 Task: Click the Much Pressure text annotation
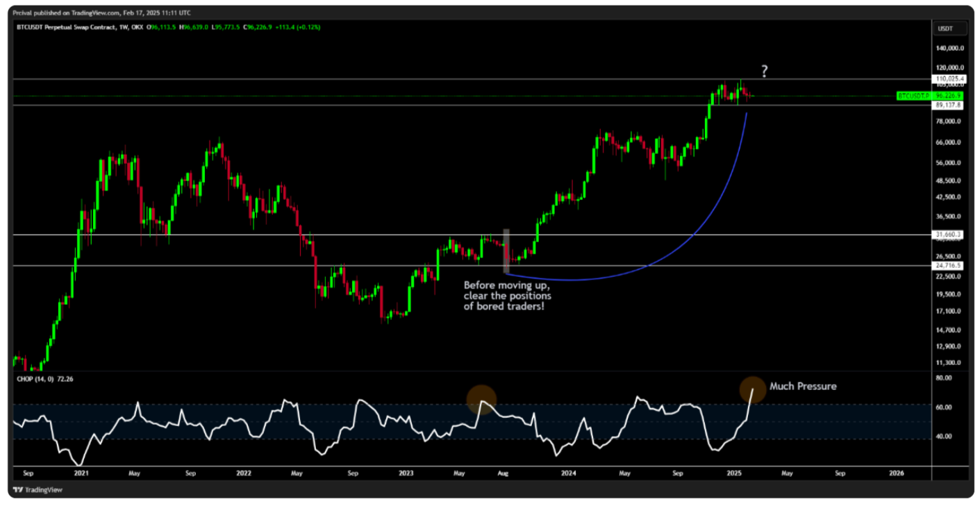(804, 386)
